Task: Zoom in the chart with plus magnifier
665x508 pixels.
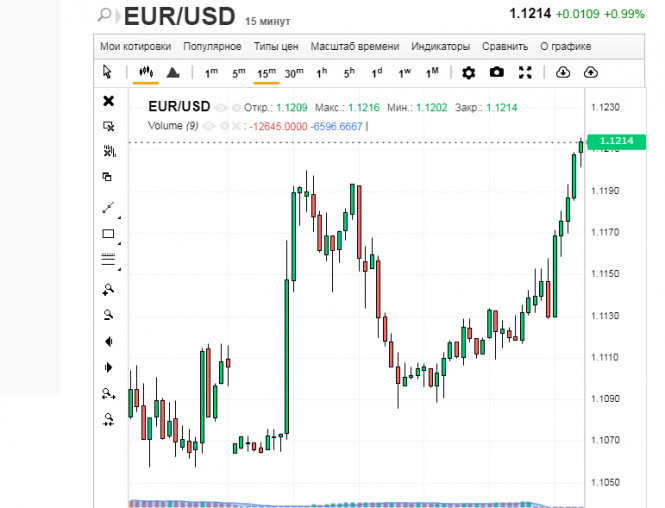Action: tap(108, 290)
